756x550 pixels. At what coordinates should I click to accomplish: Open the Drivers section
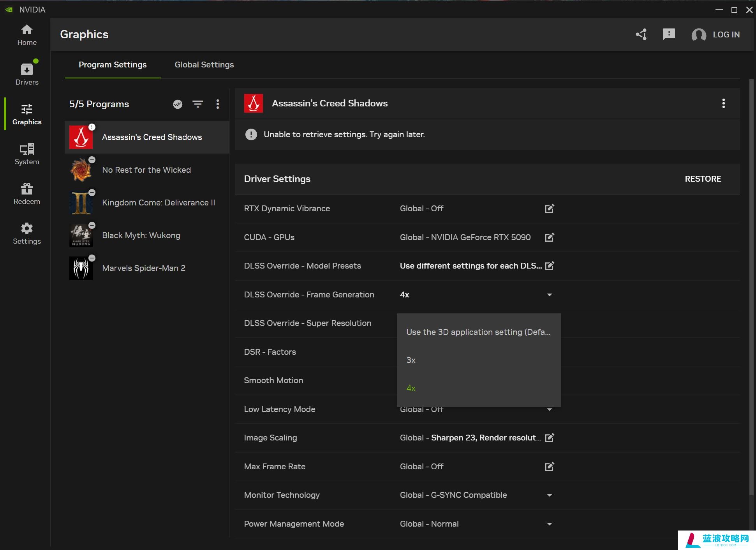pyautogui.click(x=27, y=74)
